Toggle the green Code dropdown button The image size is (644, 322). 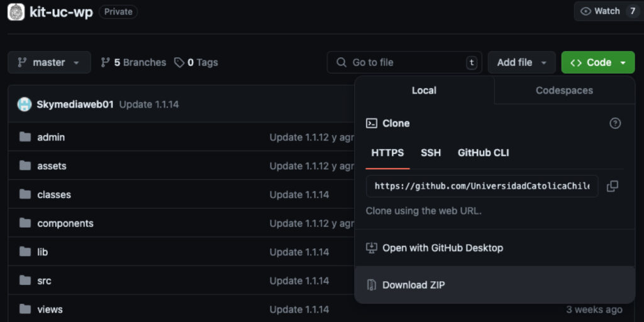pos(597,62)
